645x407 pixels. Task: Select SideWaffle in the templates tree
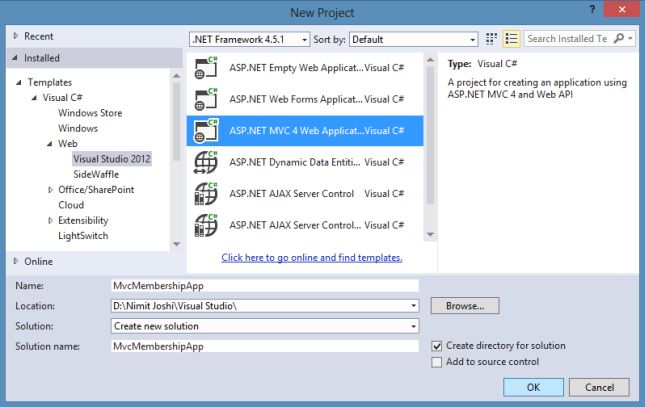point(96,174)
